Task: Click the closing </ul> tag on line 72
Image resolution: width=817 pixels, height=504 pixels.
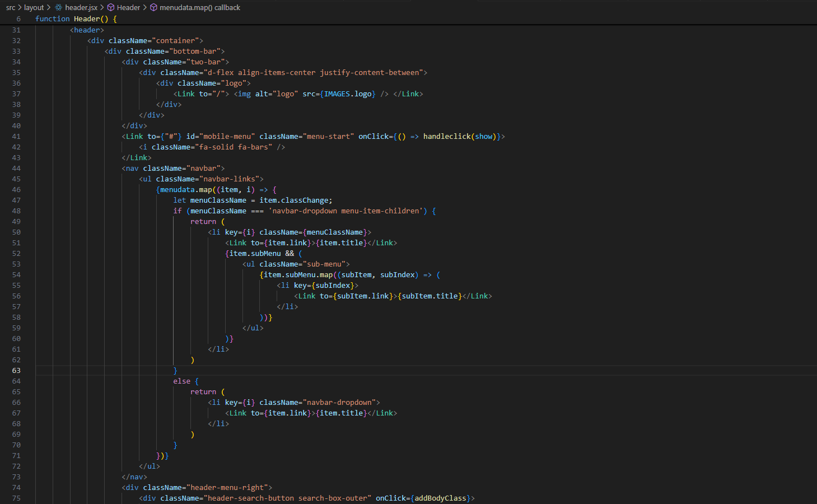Action: [150, 466]
